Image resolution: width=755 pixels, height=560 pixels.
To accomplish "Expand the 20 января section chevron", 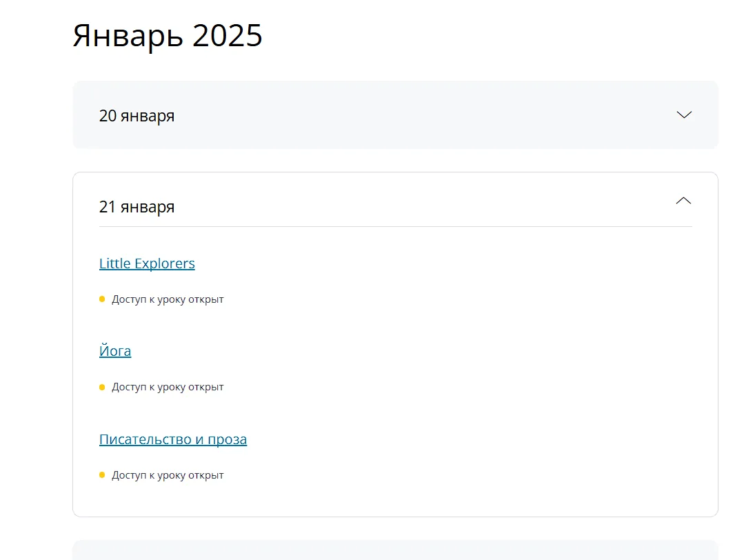I will click(x=684, y=114).
